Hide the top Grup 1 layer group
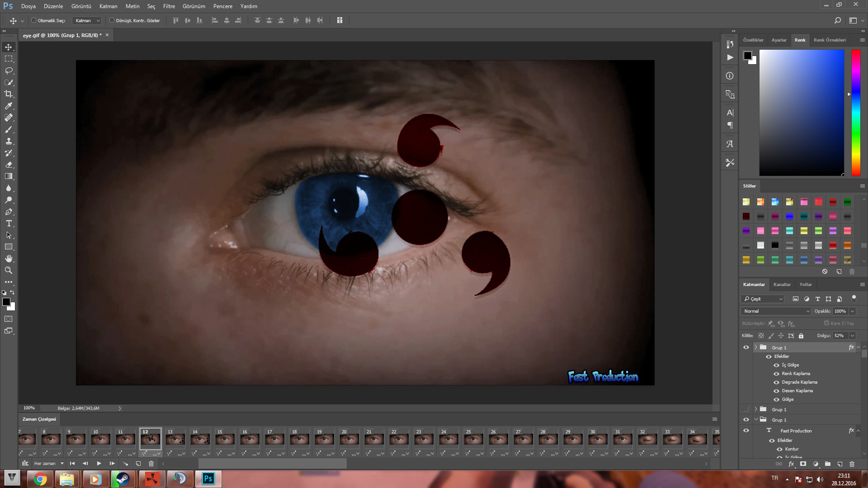 click(x=746, y=347)
